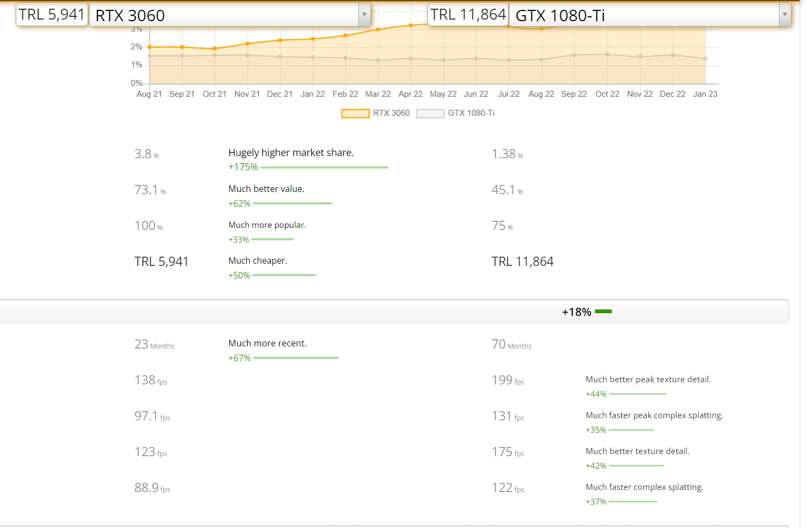The width and height of the screenshot is (812, 528).
Task: Select the gray GTX 1080-Ti data point for Jan 23
Action: (x=705, y=59)
